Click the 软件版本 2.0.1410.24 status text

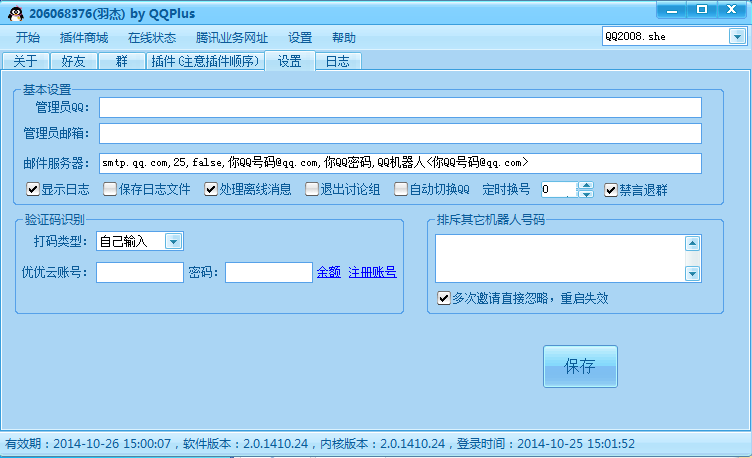click(246, 444)
